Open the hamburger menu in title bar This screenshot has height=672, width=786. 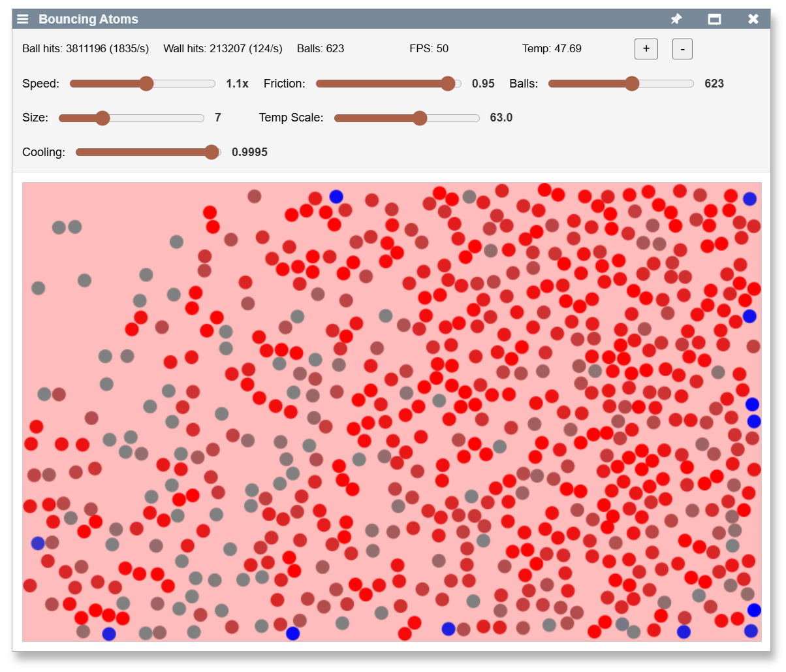[x=23, y=19]
